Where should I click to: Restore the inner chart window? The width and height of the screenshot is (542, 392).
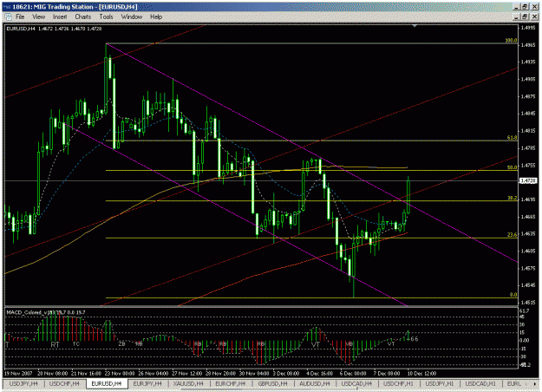tap(525, 16)
